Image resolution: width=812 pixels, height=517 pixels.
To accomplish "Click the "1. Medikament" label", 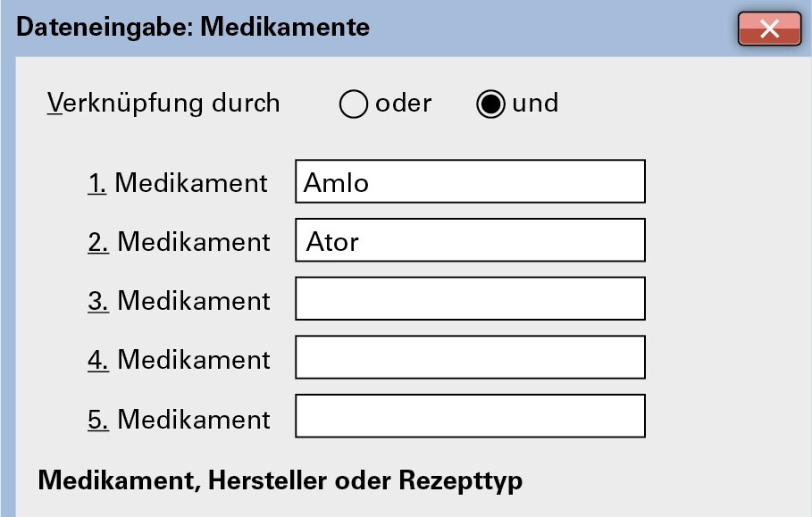I will pos(178,183).
